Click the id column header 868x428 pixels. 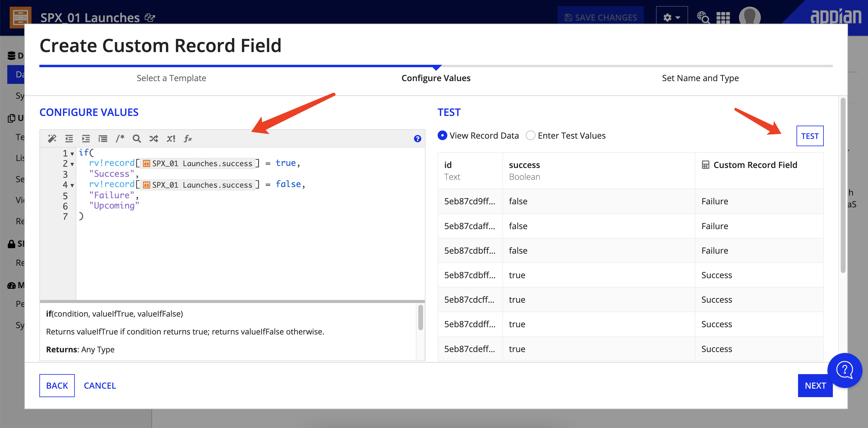coord(470,171)
